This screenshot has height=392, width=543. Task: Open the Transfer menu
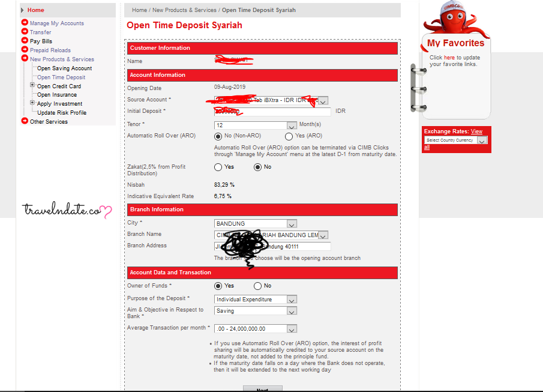pos(41,32)
